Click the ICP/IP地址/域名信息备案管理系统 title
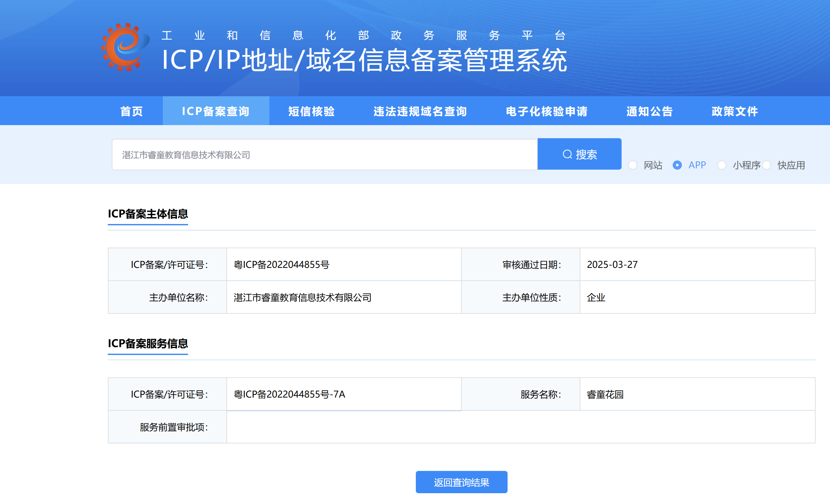The image size is (830, 504). pyautogui.click(x=364, y=60)
